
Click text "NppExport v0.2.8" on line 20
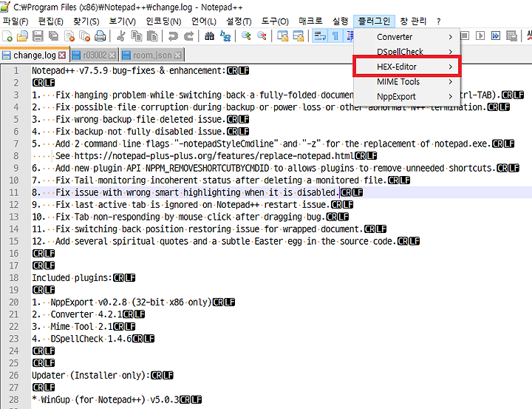tap(89, 302)
